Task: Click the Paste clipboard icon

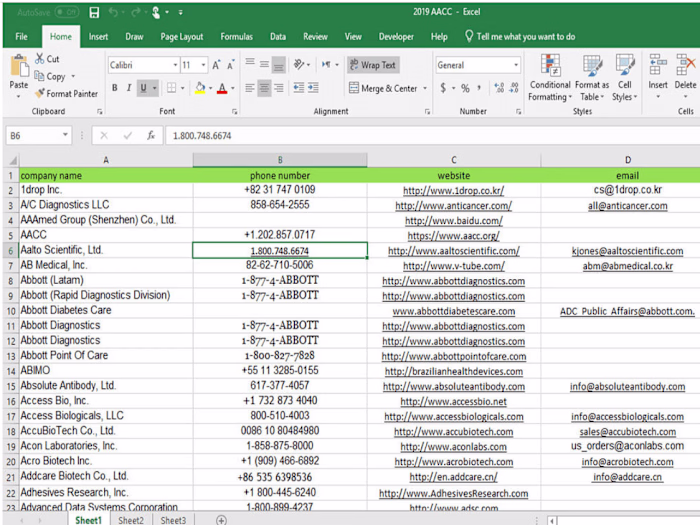Action: (x=19, y=67)
